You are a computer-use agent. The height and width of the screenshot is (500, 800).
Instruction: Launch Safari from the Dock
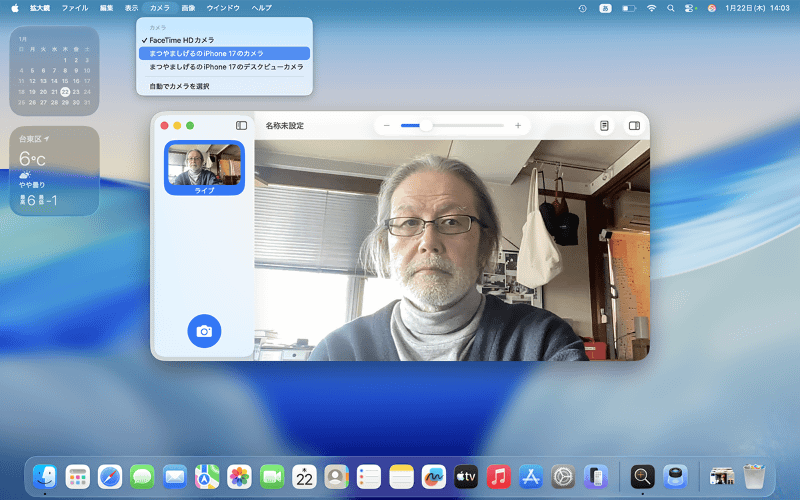click(110, 477)
